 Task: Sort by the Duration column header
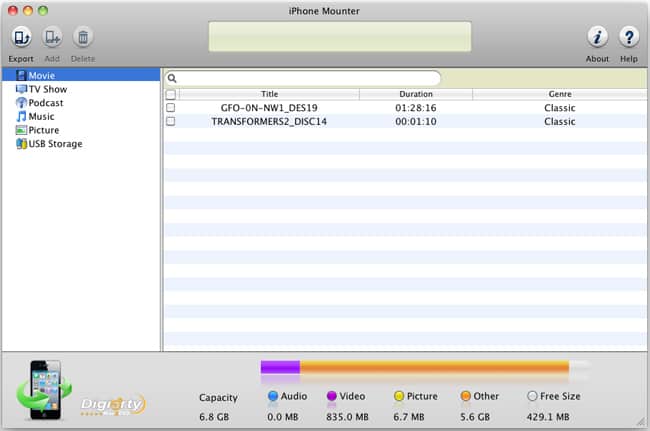point(416,94)
